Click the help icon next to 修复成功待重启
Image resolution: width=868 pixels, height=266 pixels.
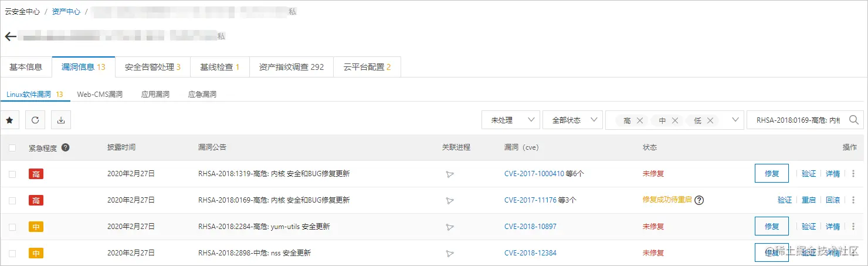tap(699, 200)
